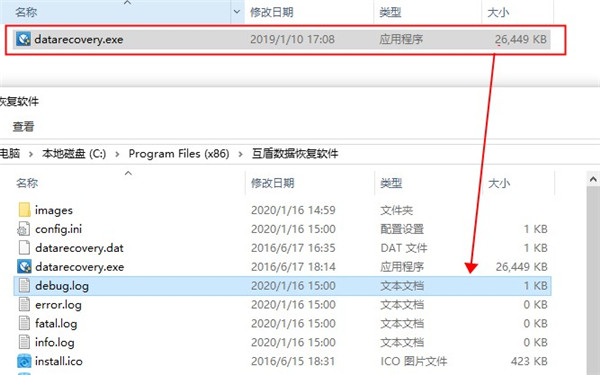Image resolution: width=600 pixels, height=375 pixels.
Task: Select the info.log file name
Action: [55, 342]
